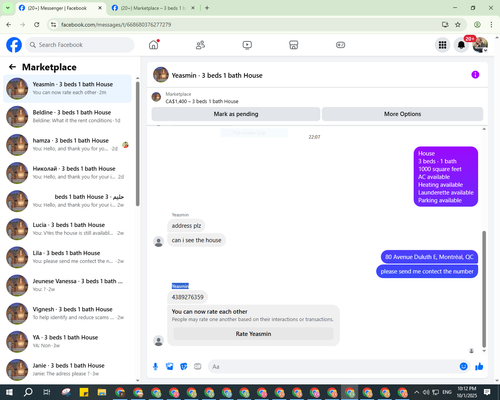Open Windows Start menu
This screenshot has height=400, width=500.
[x=9, y=392]
